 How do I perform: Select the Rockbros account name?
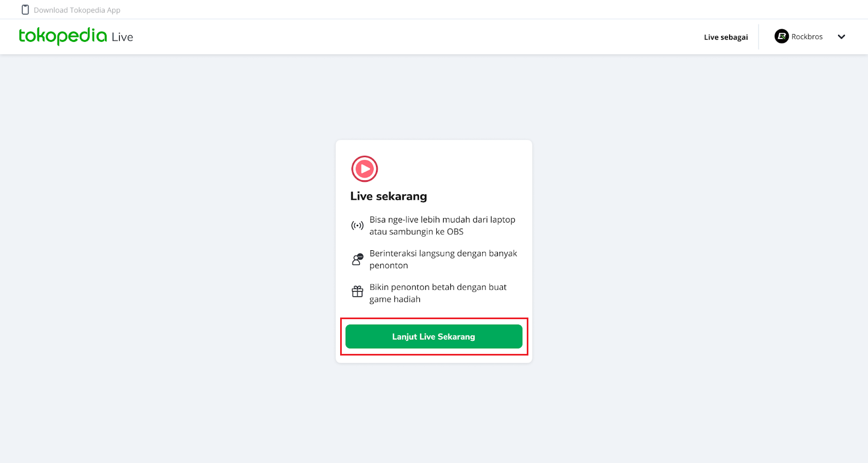click(x=807, y=37)
